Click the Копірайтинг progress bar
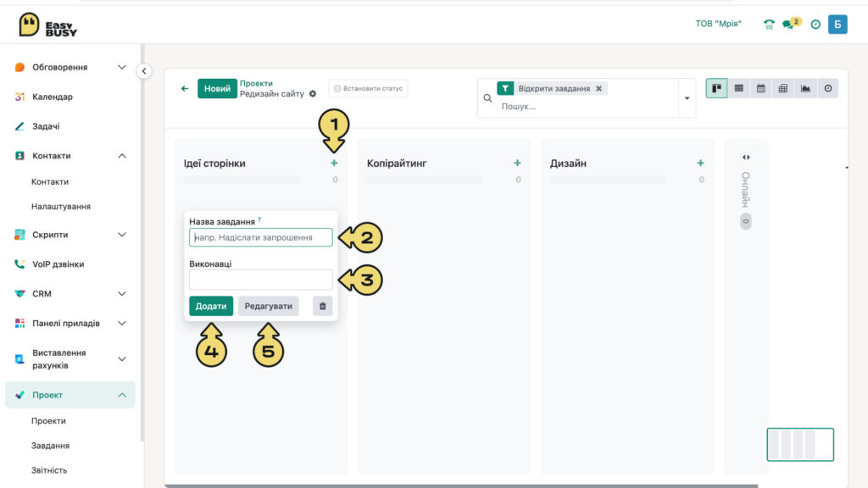This screenshot has width=868, height=488. [x=425, y=180]
